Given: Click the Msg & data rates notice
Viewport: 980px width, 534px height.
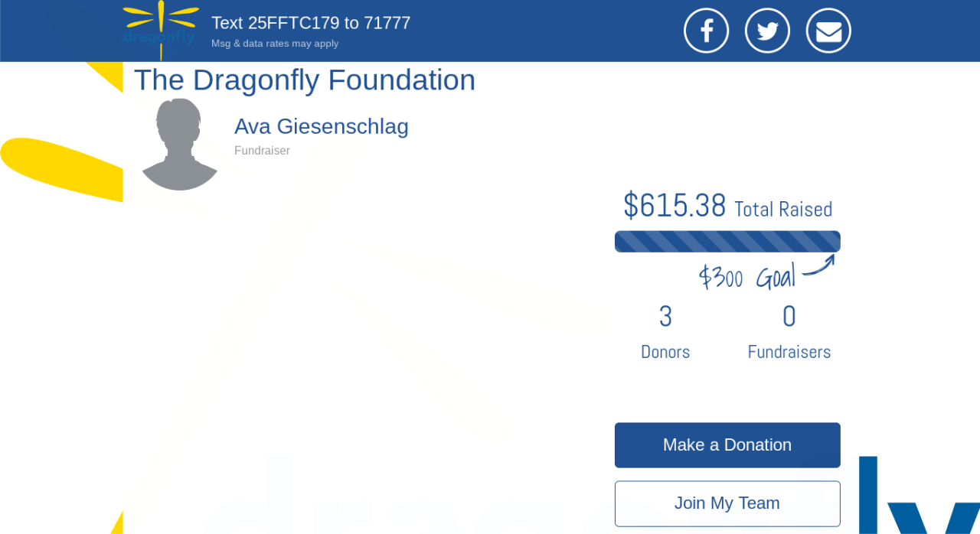Looking at the screenshot, I should point(275,44).
